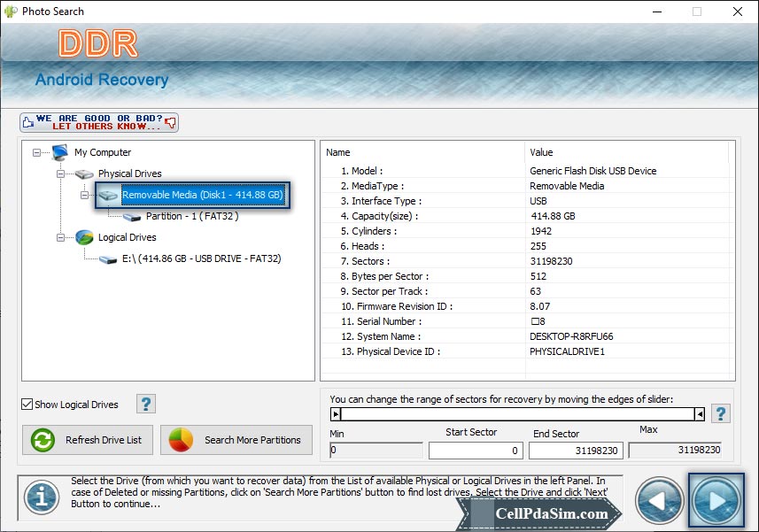This screenshot has height=532, width=759.
Task: Click the Max sector field
Action: pyautogui.click(x=675, y=451)
